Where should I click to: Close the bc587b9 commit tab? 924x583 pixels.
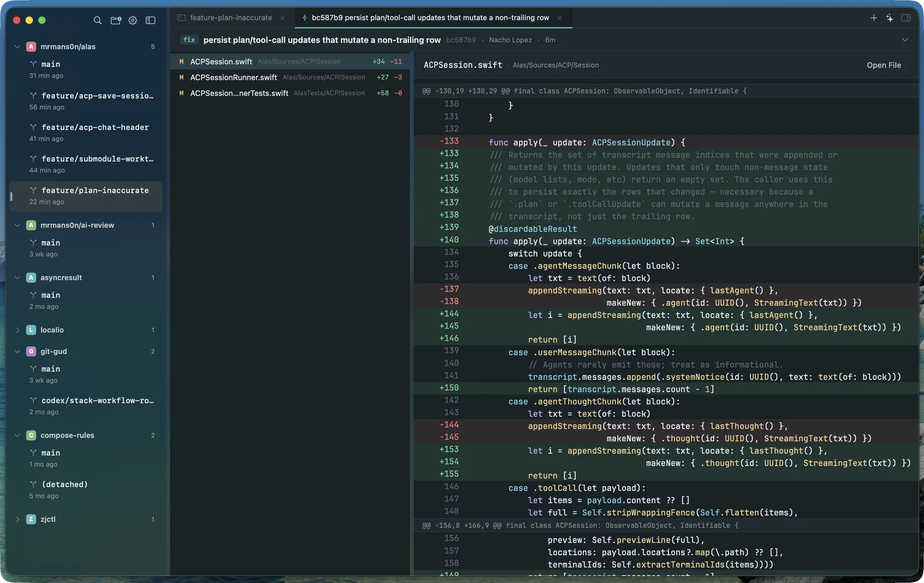559,18
